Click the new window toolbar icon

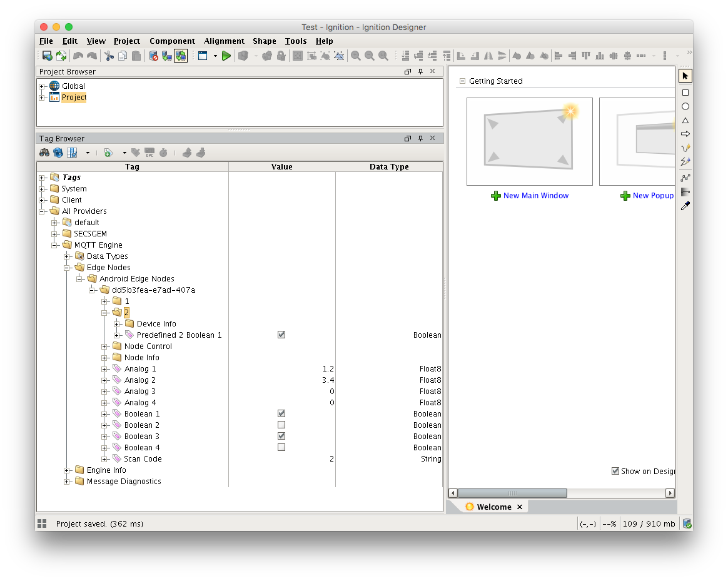[203, 56]
